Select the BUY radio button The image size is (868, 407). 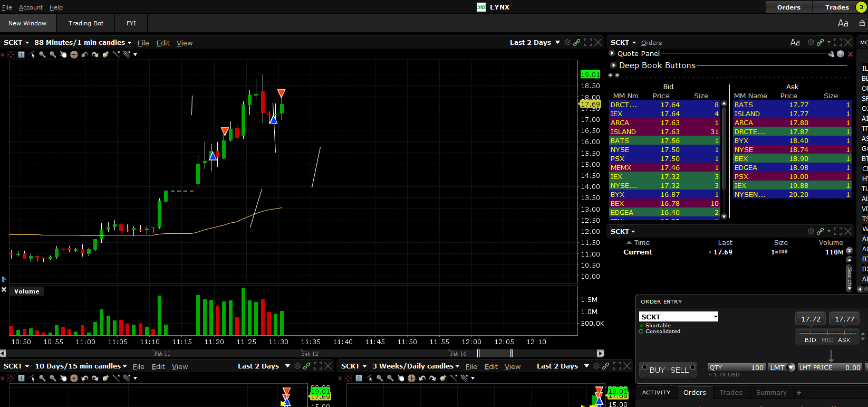point(645,367)
